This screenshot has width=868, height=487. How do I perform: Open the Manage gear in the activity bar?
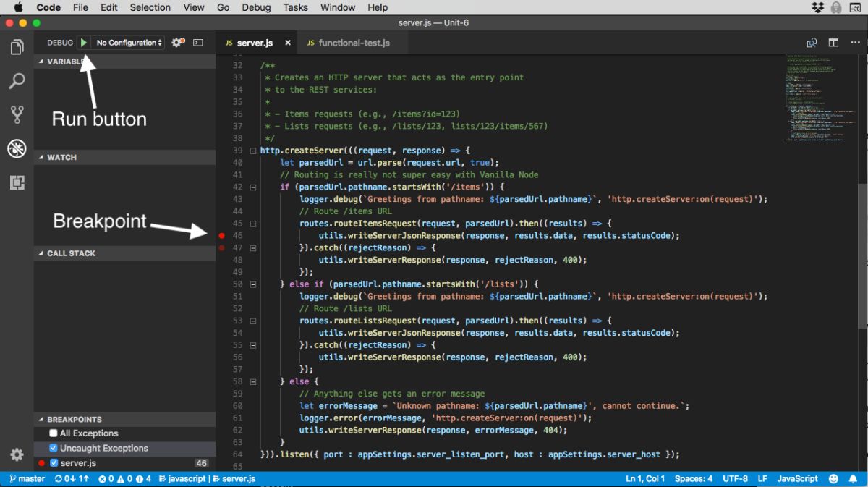(x=17, y=454)
